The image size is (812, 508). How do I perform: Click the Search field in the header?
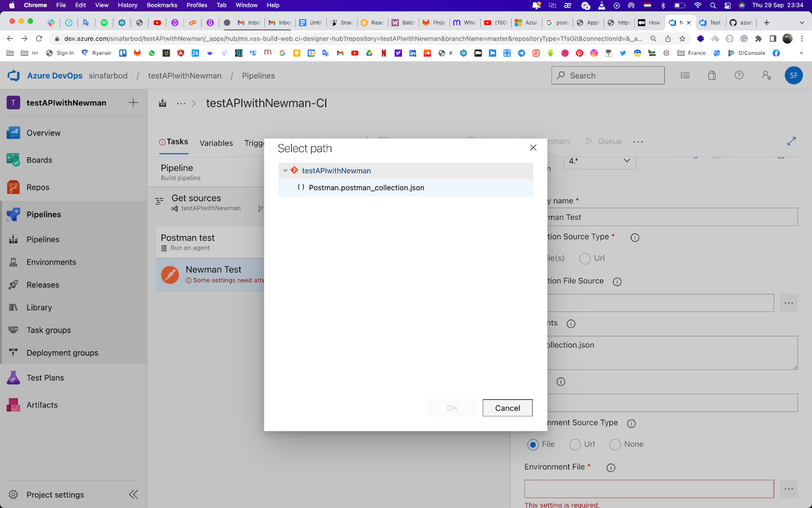pos(608,76)
